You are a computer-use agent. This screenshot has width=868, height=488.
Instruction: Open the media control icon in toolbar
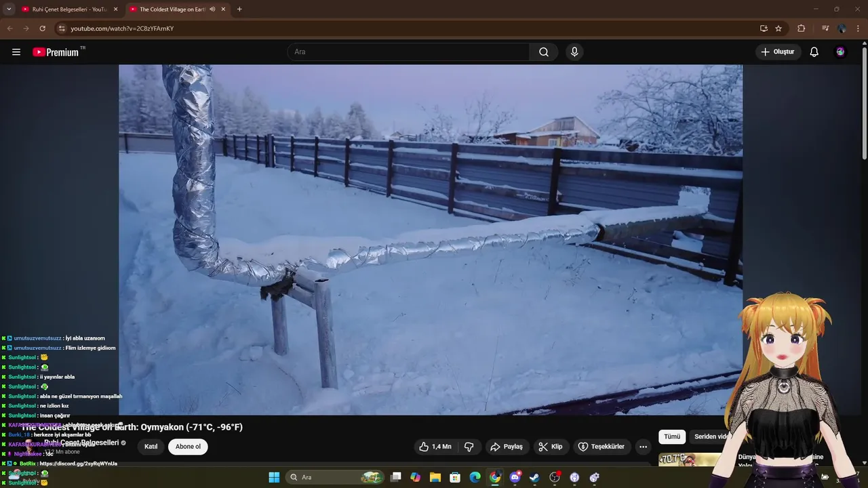825,28
